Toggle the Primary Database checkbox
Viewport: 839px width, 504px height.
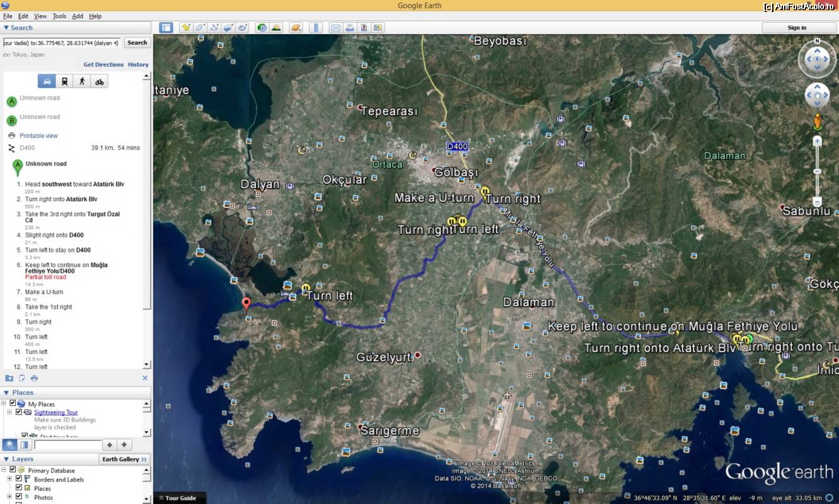pyautogui.click(x=13, y=470)
